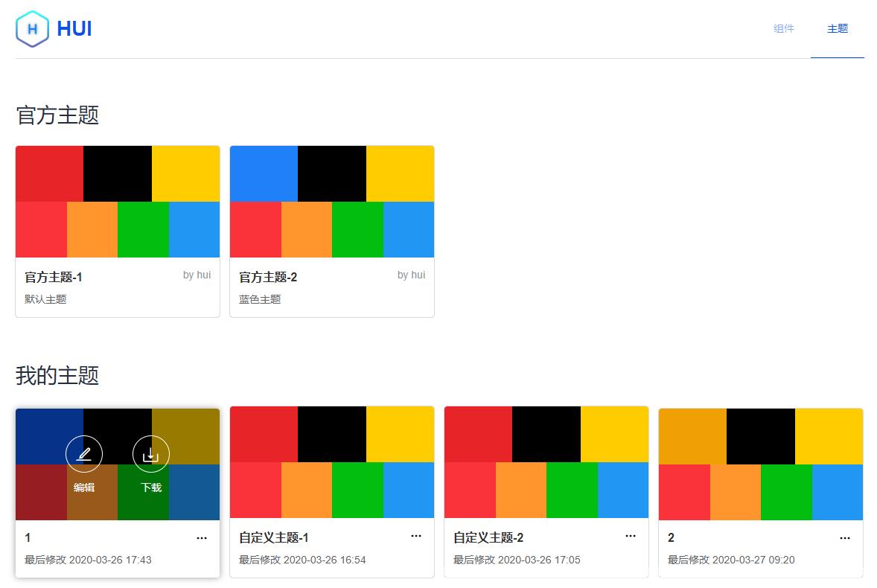Screen dimensions: 877x588
Task: Click the by hui author link on 官方主题-1
Action: click(196, 275)
